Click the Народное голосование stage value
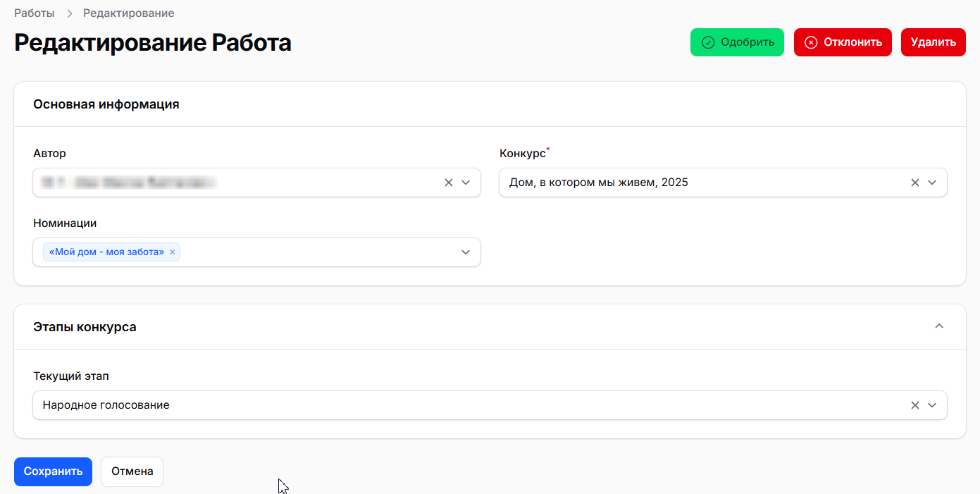Viewport: 980px width, 494px height. pos(106,405)
